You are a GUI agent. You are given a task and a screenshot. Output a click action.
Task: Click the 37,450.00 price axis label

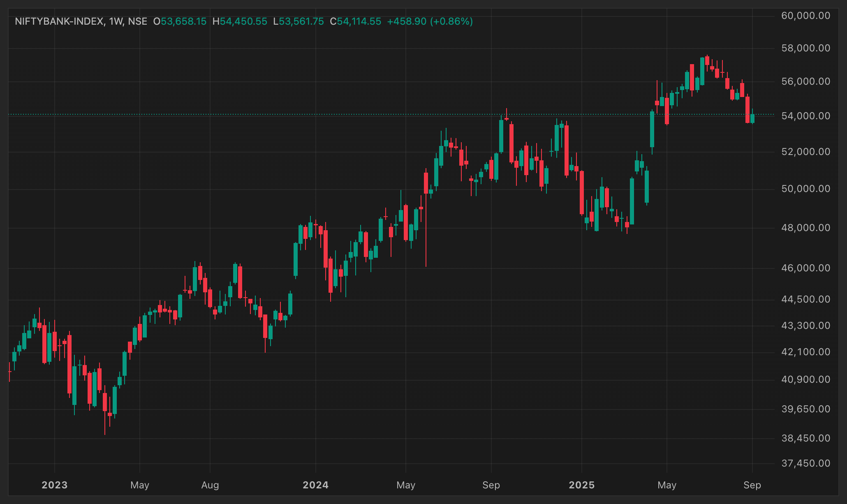tap(806, 463)
